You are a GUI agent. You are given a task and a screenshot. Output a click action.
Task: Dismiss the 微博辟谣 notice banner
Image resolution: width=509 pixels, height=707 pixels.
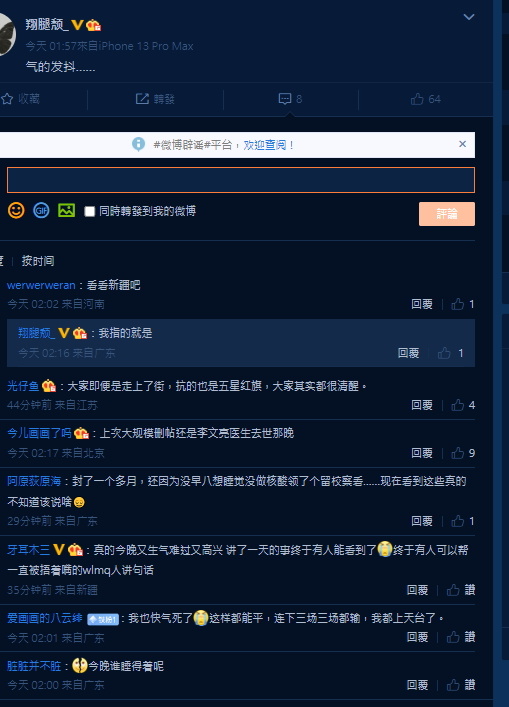tap(462, 144)
